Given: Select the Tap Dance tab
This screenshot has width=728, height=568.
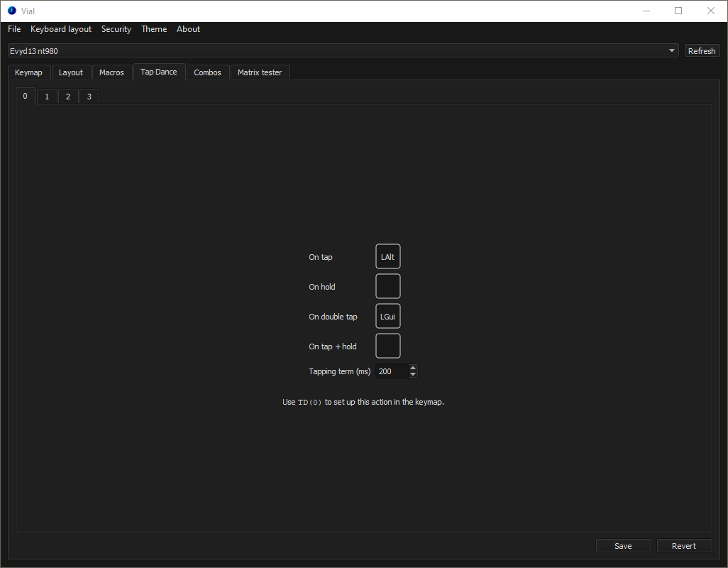Looking at the screenshot, I should pos(159,72).
